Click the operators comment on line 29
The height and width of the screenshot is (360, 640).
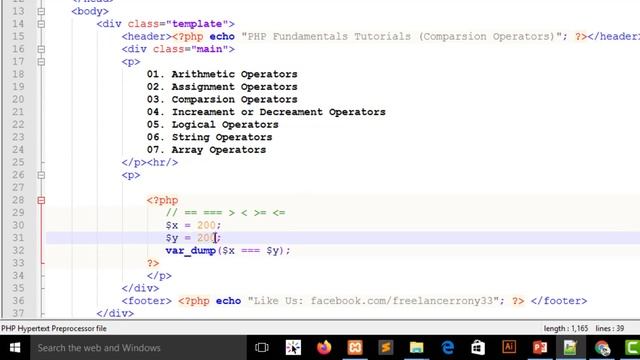(226, 213)
